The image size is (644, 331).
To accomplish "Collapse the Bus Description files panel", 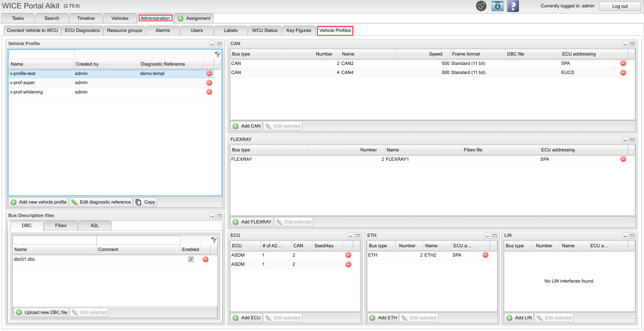I will [x=212, y=216].
